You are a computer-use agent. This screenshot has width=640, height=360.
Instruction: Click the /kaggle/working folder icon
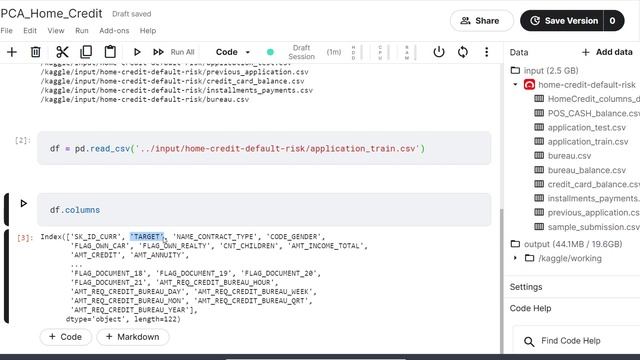[x=529, y=258]
